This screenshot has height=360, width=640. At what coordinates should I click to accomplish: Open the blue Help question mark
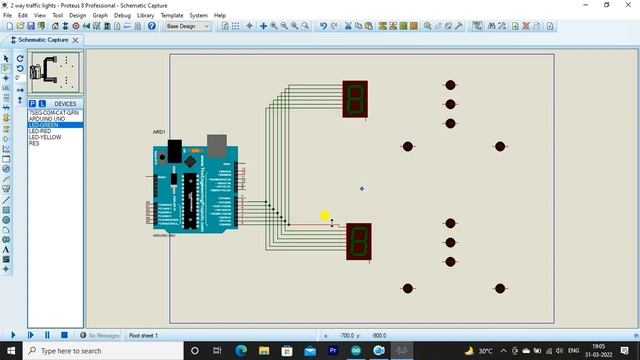pos(151,26)
